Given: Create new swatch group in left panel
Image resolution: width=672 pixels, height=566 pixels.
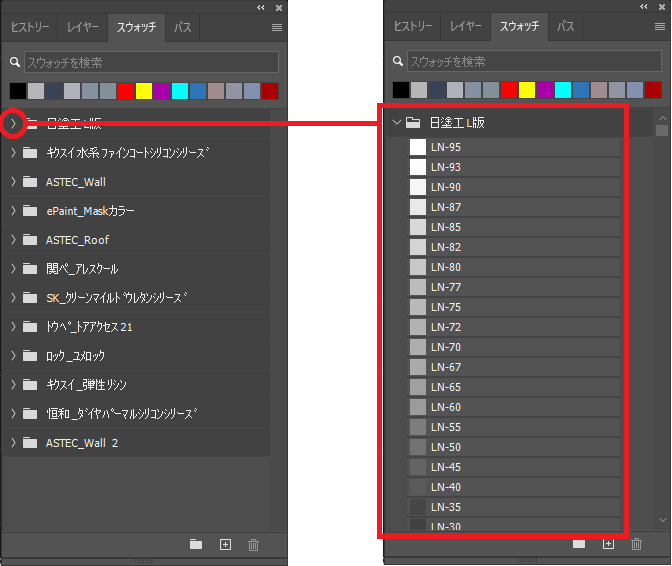Looking at the screenshot, I should click(x=196, y=544).
